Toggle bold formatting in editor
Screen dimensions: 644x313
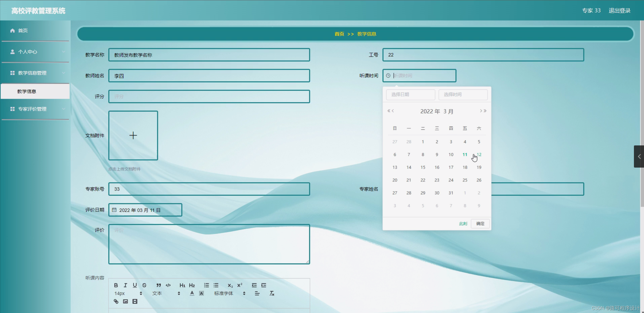click(116, 285)
